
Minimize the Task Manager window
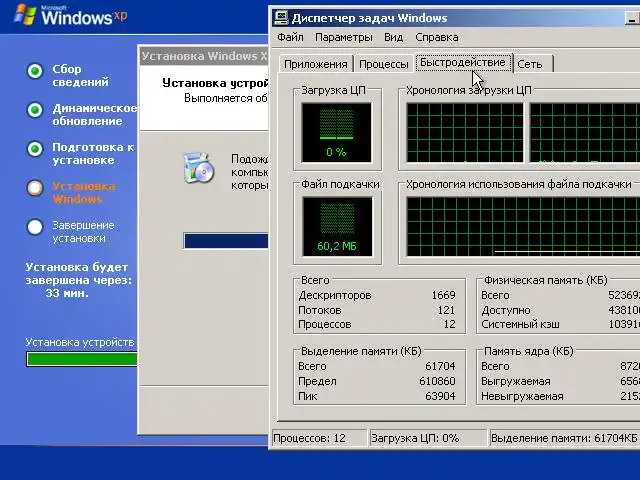click(x=632, y=18)
